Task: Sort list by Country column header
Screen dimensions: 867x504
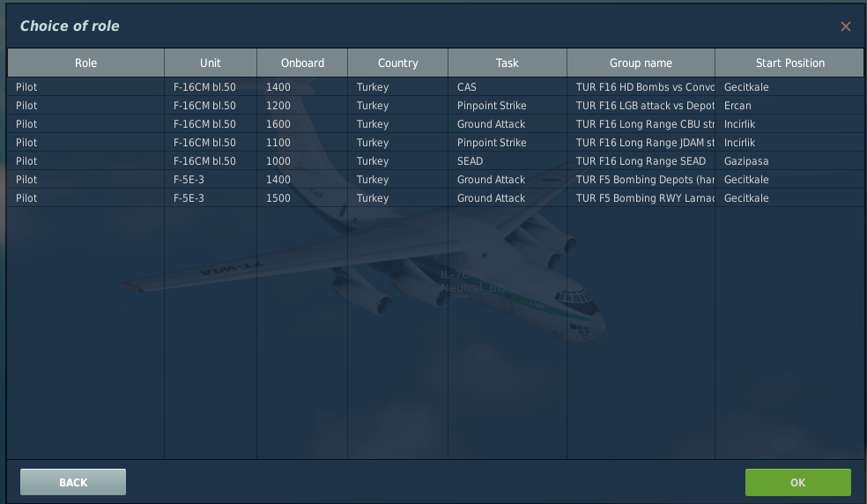Action: pos(397,63)
